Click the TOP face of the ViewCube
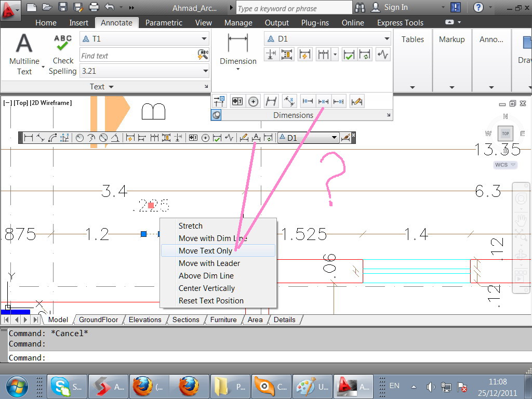 pyautogui.click(x=505, y=134)
